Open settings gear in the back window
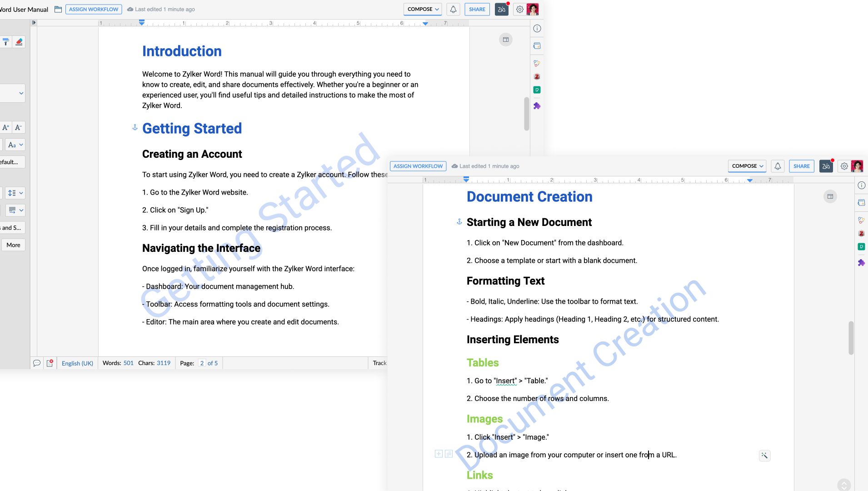 pyautogui.click(x=520, y=9)
